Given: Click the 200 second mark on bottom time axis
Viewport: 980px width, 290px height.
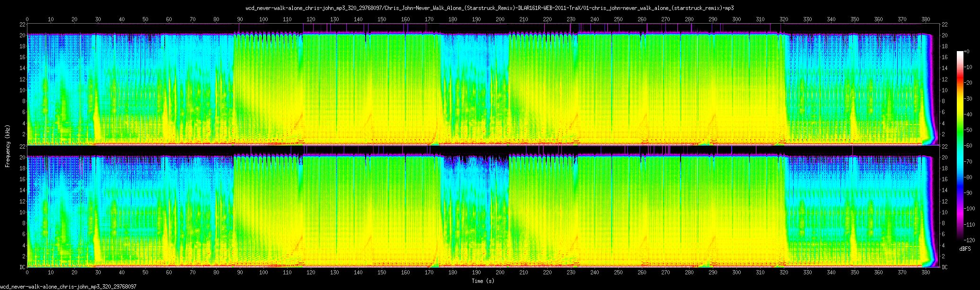Looking at the screenshot, I should (x=500, y=272).
